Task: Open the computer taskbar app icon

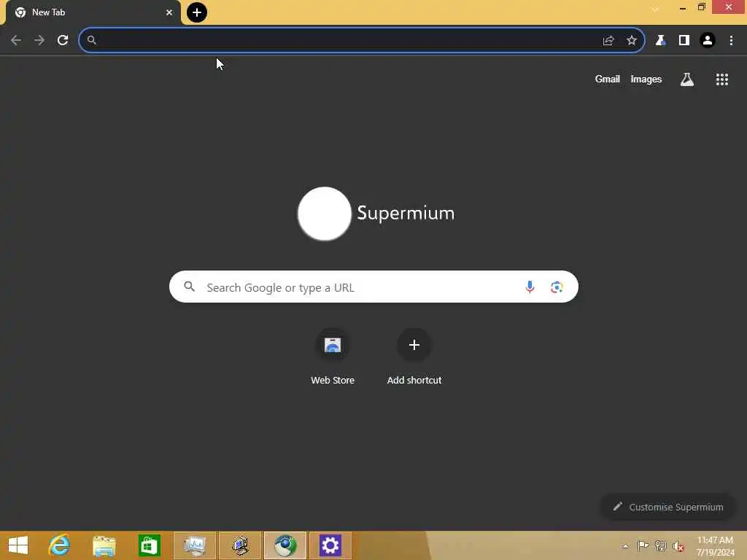Action: pos(240,545)
